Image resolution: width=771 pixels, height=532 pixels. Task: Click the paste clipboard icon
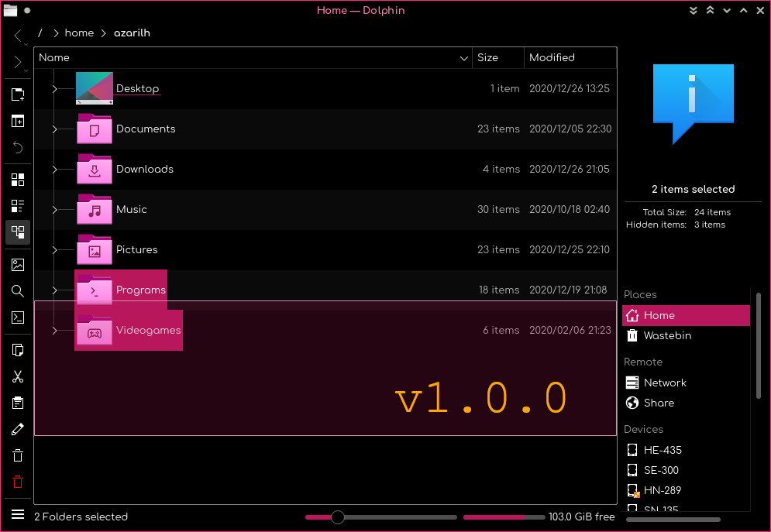tap(18, 403)
